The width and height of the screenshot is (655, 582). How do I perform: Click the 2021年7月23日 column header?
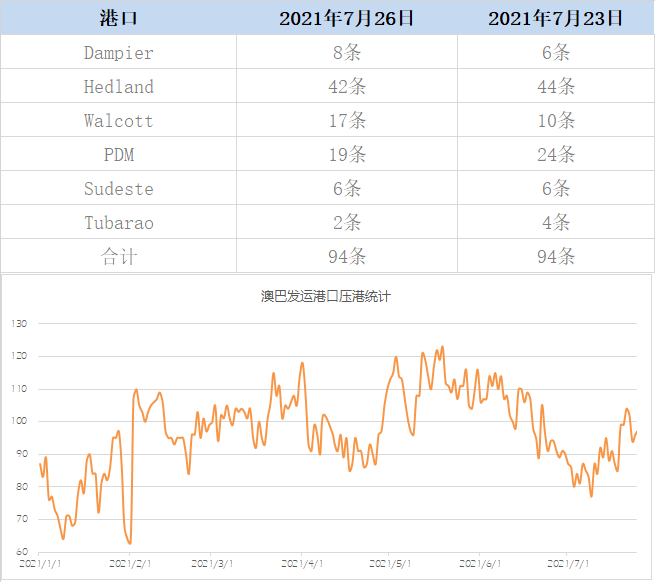click(x=556, y=18)
